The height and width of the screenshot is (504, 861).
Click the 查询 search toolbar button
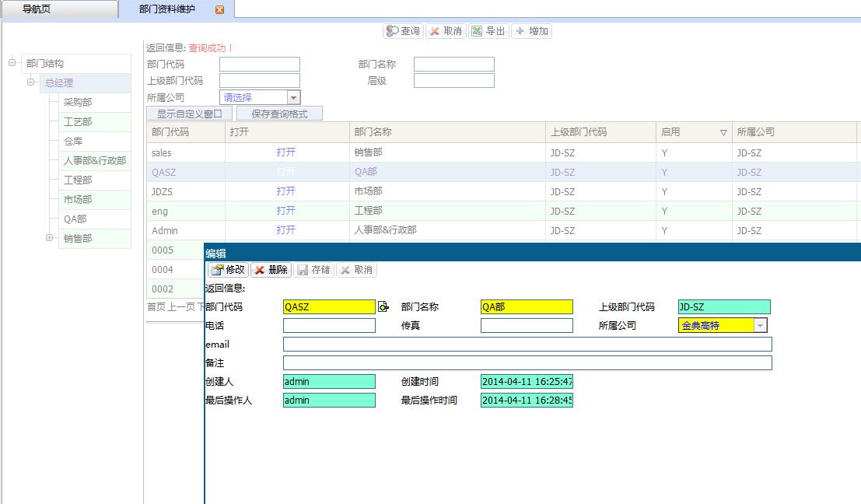click(x=403, y=31)
